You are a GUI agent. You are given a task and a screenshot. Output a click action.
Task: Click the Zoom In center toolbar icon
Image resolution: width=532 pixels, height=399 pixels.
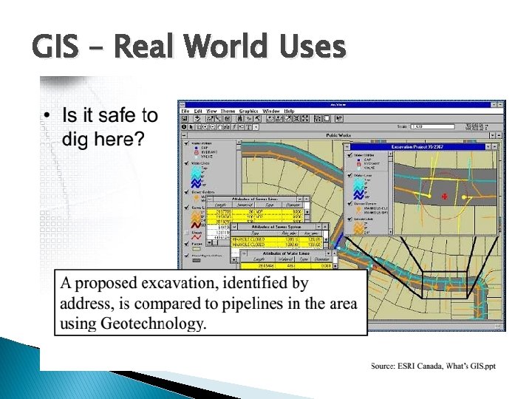(x=296, y=118)
